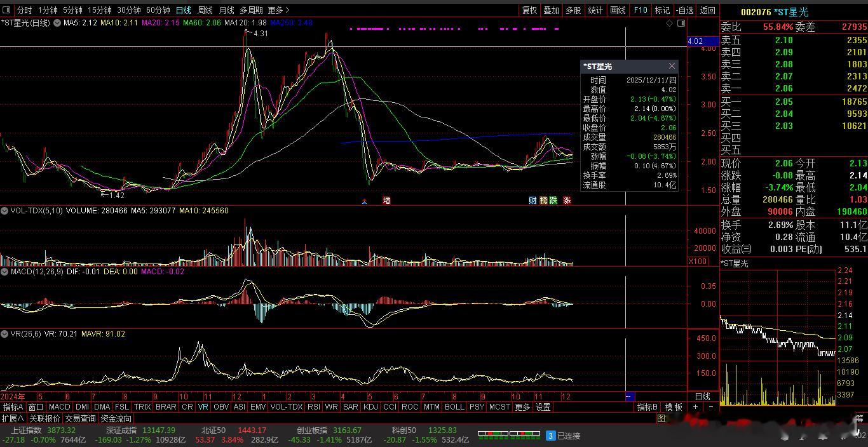The image size is (868, 447).
Task: Expand the 扩展 panel at bottom left
Action: point(13,418)
